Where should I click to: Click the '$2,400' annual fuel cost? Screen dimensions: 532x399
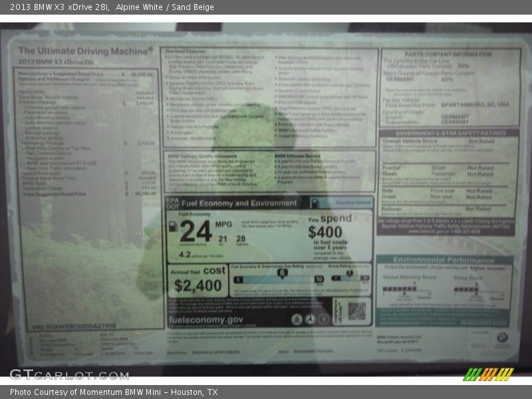click(198, 286)
